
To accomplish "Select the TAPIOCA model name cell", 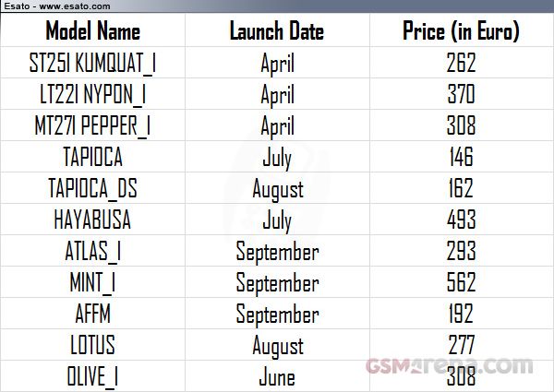I will (x=93, y=157).
